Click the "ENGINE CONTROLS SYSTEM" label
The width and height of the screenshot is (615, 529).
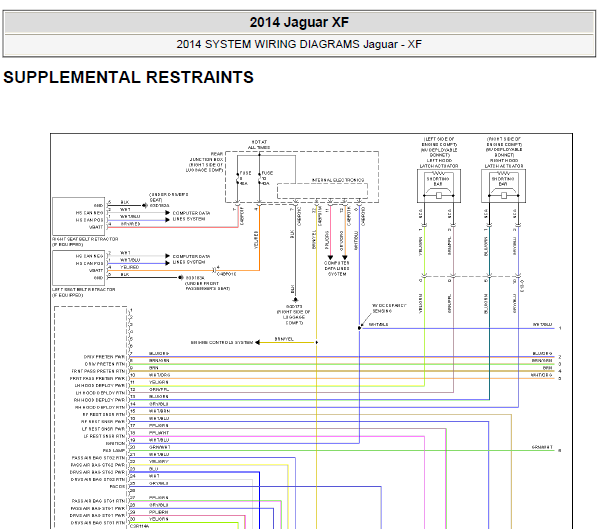[222, 342]
